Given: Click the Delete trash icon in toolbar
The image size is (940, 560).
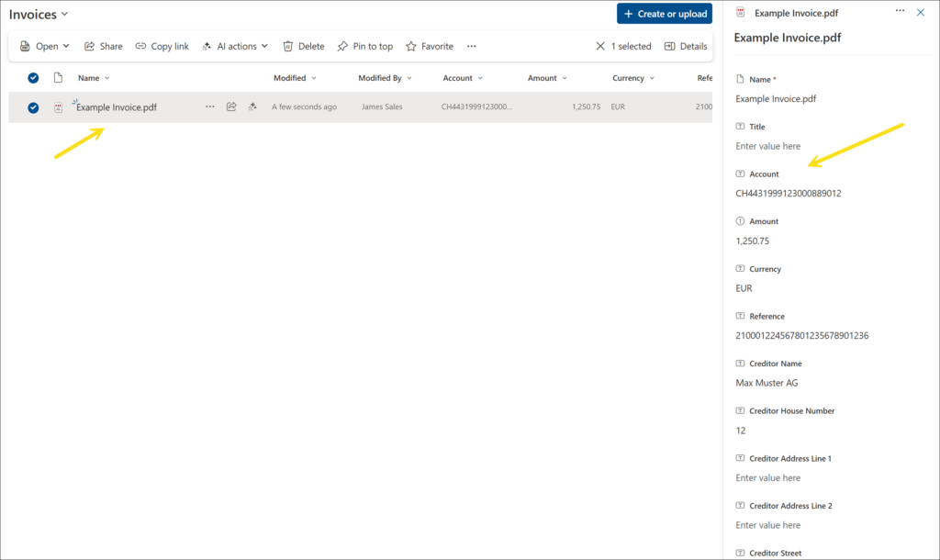Looking at the screenshot, I should pyautogui.click(x=303, y=46).
